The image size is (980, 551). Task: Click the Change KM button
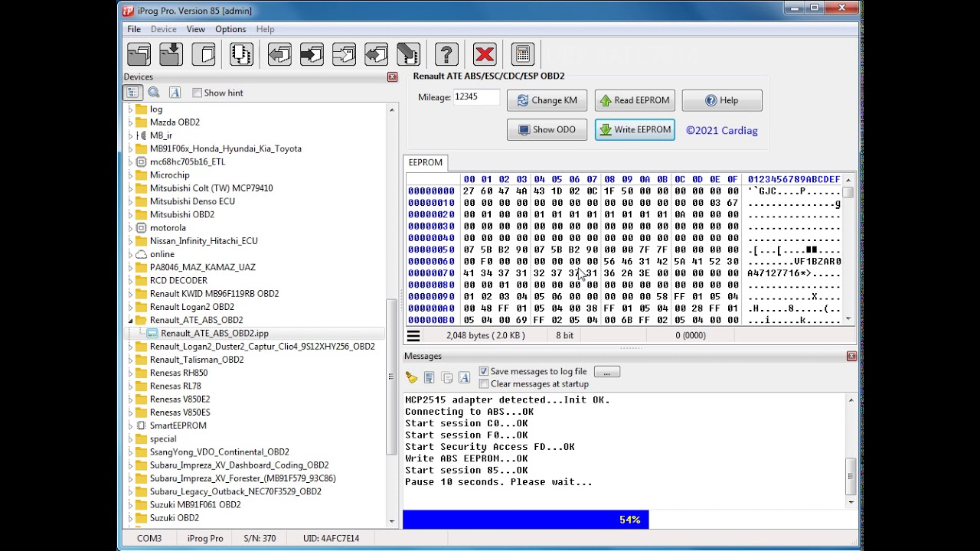(x=547, y=100)
